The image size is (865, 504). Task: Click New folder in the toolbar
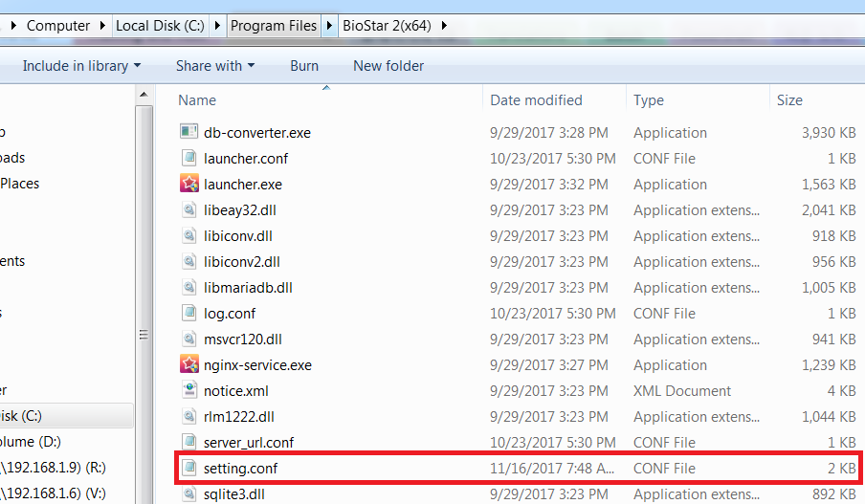388,66
